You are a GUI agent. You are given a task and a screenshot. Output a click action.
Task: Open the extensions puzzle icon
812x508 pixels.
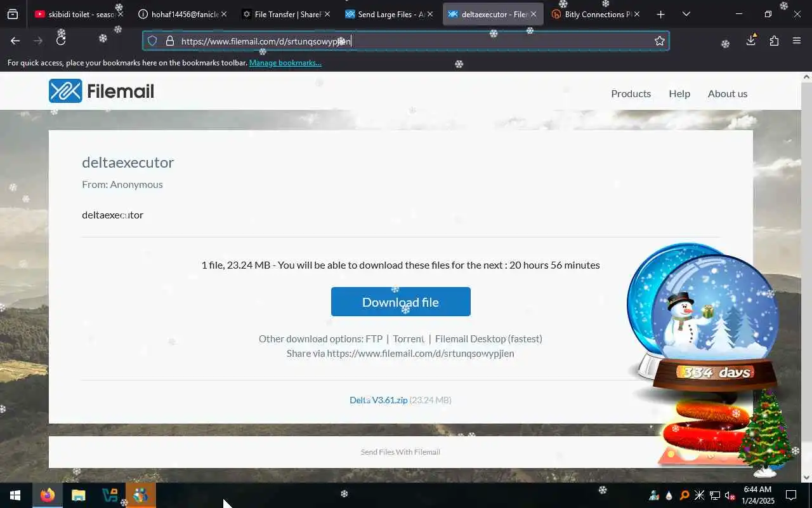pyautogui.click(x=774, y=41)
